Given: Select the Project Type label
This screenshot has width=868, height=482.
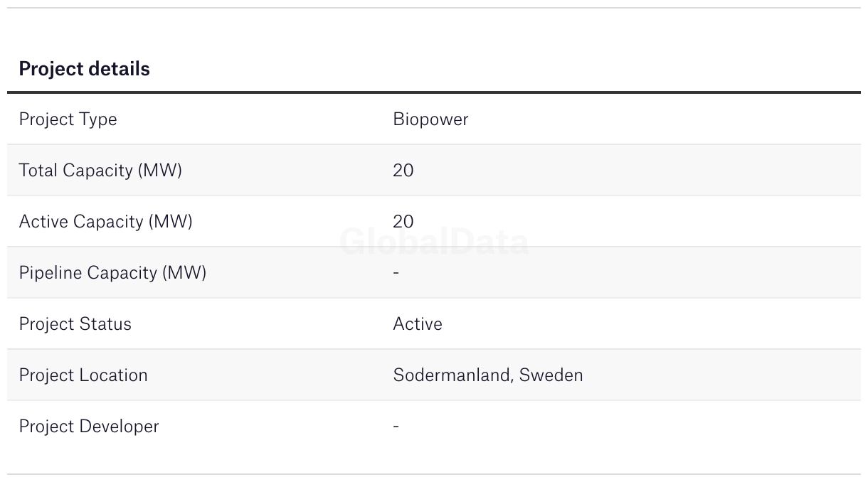Looking at the screenshot, I should tap(68, 119).
